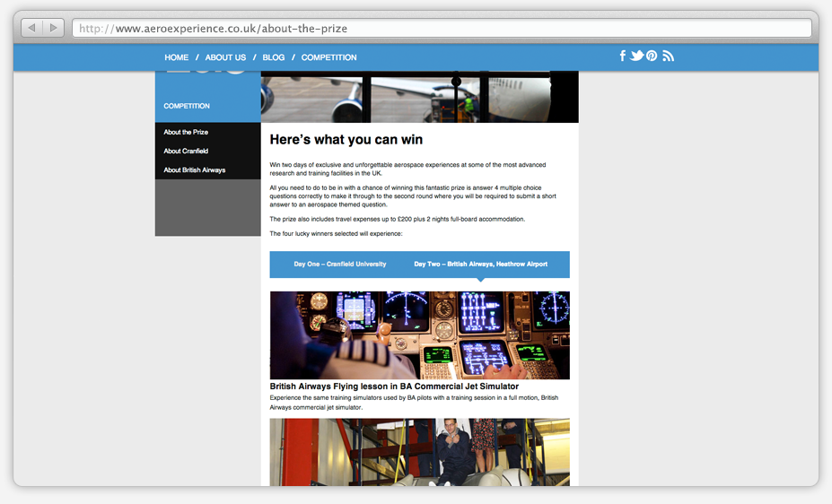Click the browser forward arrow button
The image size is (832, 504).
tap(54, 28)
